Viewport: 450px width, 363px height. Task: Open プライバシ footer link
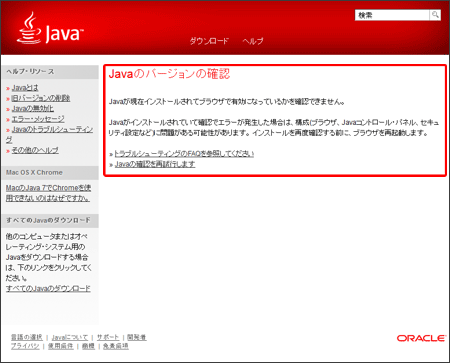[x=25, y=346]
